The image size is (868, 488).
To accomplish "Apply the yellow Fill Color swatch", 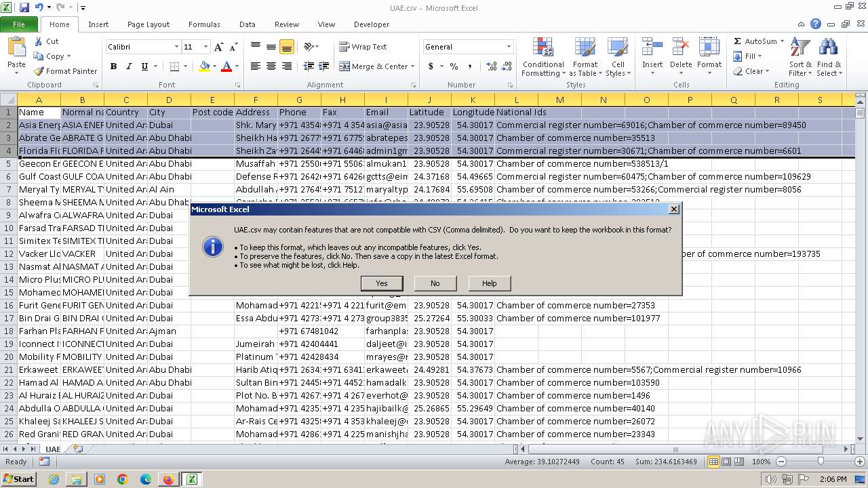I will point(204,66).
